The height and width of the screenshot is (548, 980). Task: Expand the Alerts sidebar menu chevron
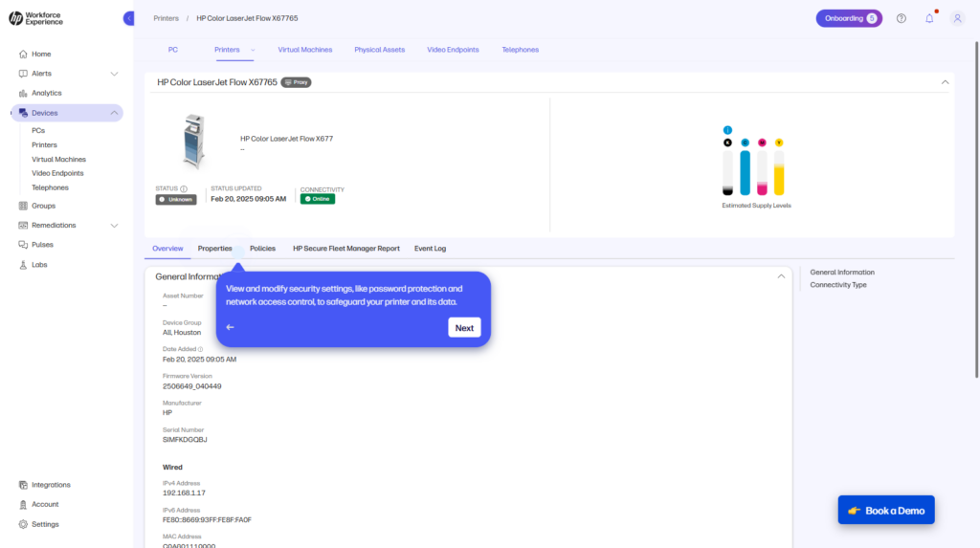[114, 74]
